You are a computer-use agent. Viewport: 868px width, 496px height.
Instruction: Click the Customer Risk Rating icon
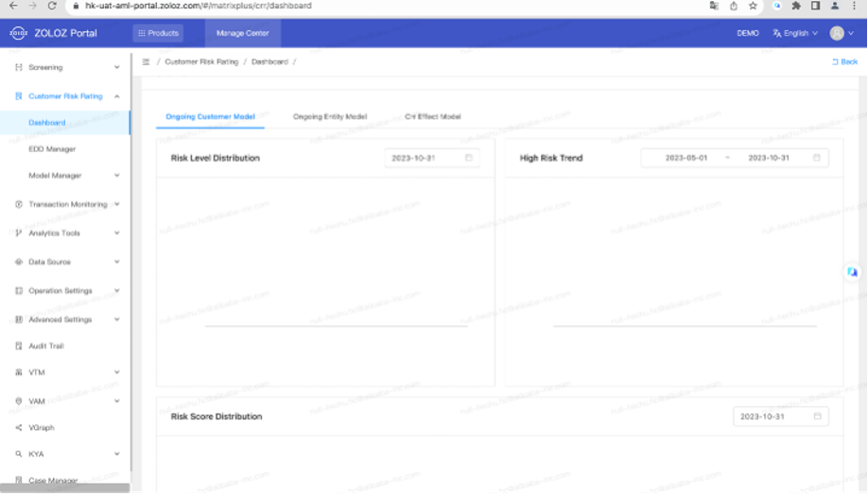19,96
